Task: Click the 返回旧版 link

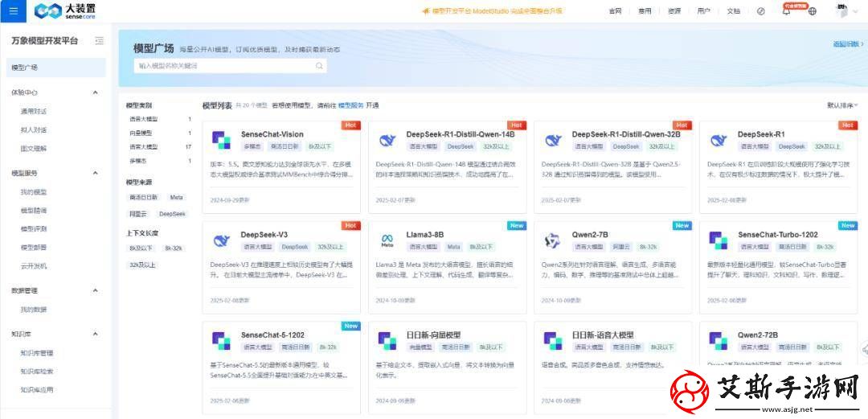Action: coord(848,43)
